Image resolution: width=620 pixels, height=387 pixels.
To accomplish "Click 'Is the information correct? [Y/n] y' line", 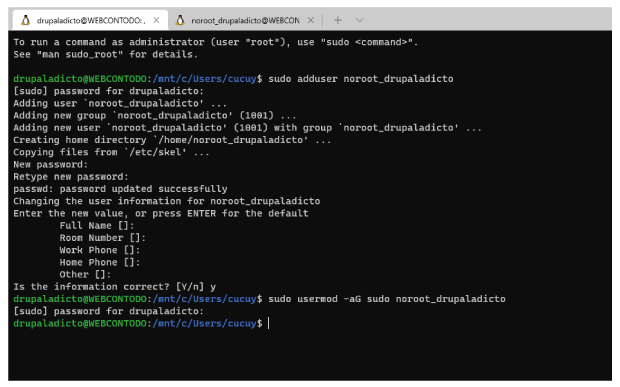I will tap(115, 287).
